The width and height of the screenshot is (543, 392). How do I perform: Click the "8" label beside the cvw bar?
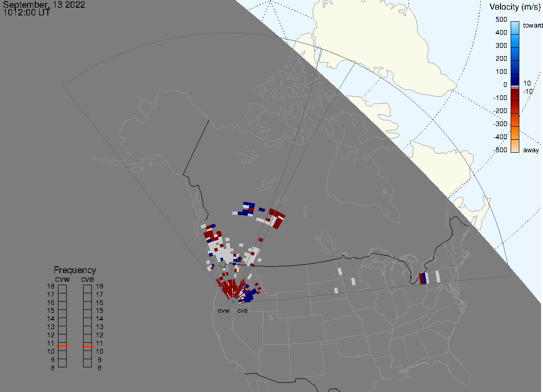[53, 368]
